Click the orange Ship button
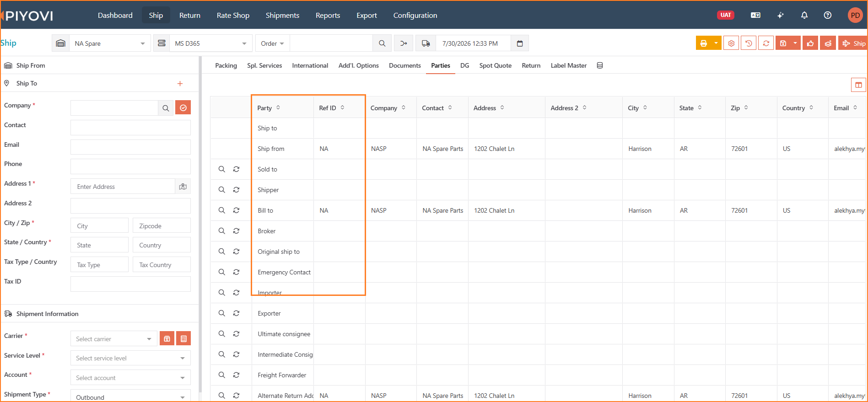868x402 pixels. tap(853, 43)
